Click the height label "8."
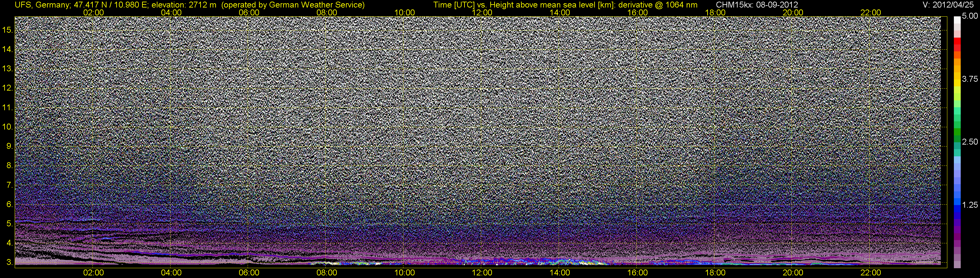 pyautogui.click(x=10, y=166)
